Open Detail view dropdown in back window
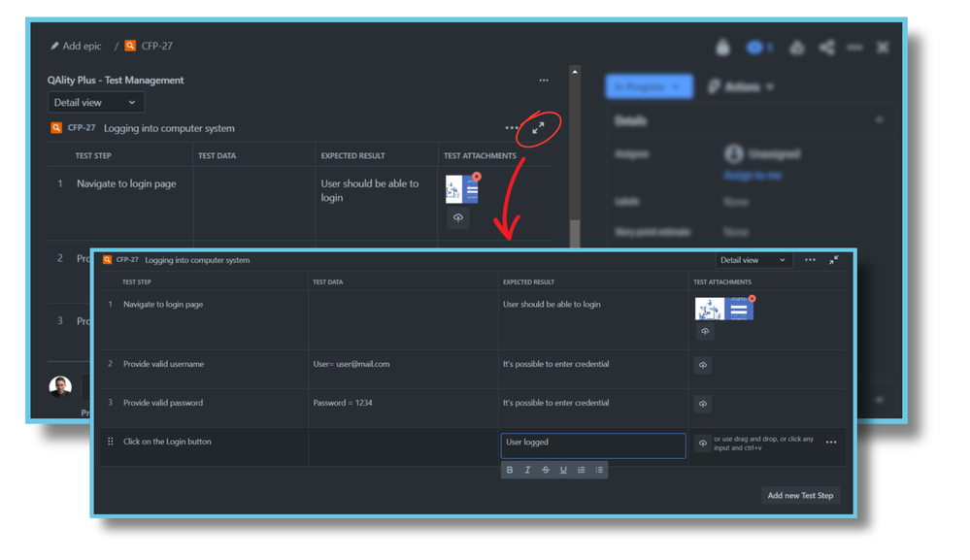 point(96,103)
